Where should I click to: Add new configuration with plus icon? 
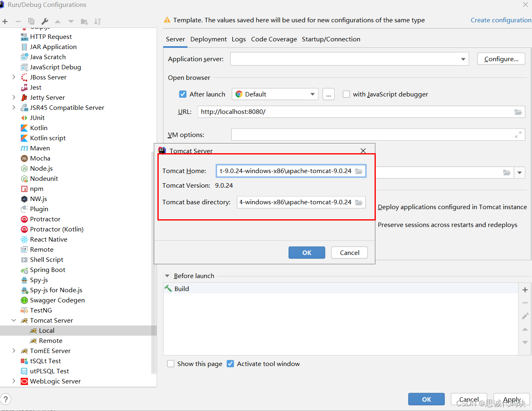5,21
